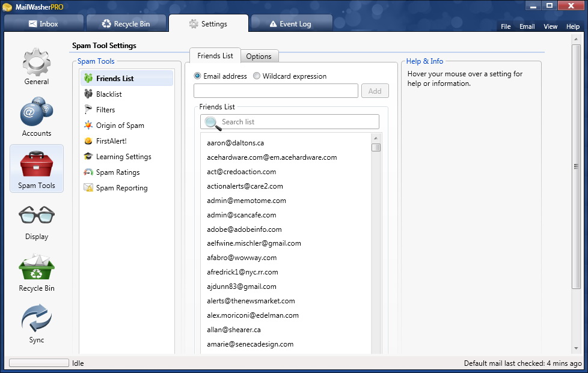Open Recycle Bin settings in sidebar

coord(37,267)
